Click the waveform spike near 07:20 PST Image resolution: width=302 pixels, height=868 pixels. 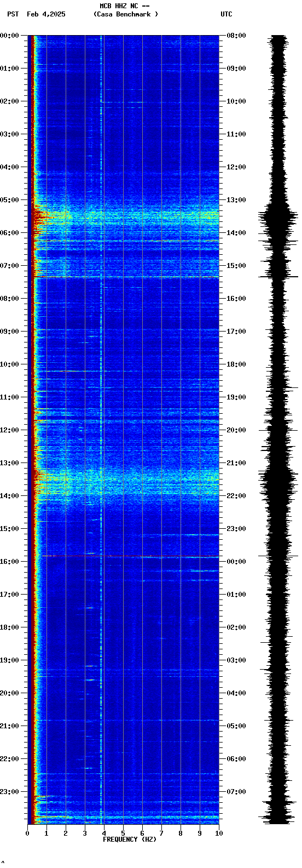(x=279, y=277)
